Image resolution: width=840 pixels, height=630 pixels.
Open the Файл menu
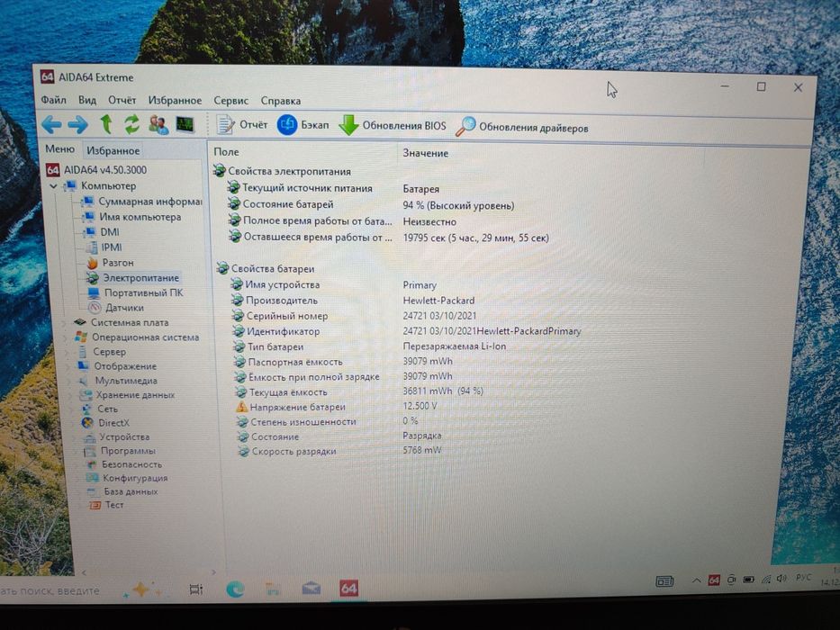click(54, 100)
